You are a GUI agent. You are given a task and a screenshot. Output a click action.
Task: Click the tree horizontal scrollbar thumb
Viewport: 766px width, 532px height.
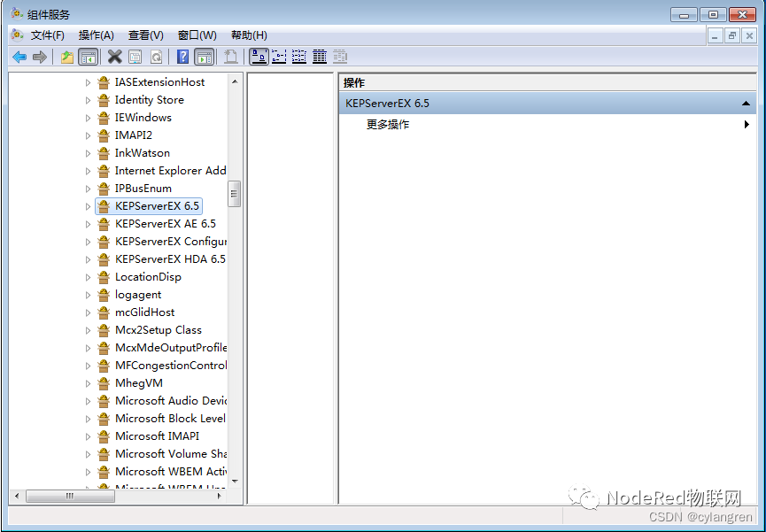(70, 496)
